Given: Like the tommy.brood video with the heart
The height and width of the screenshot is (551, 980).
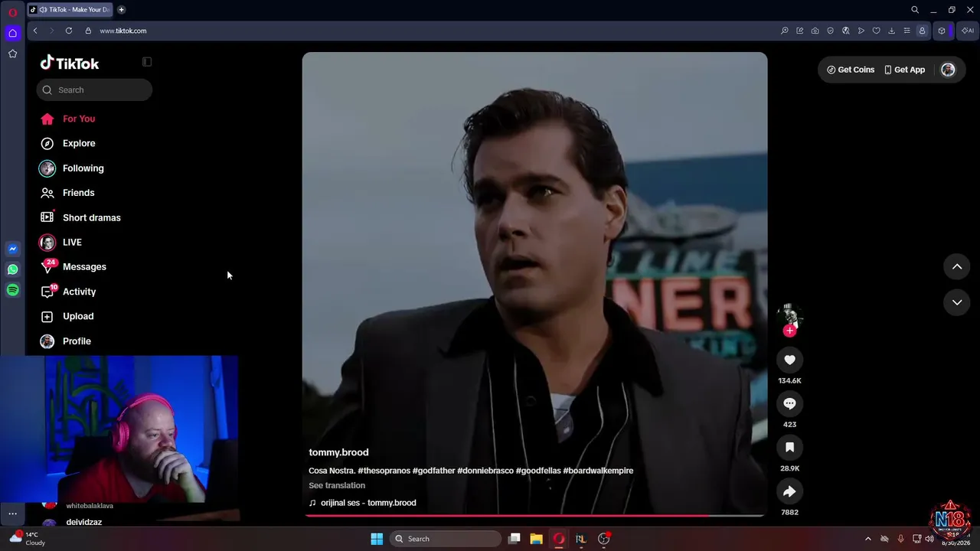Looking at the screenshot, I should coord(789,360).
